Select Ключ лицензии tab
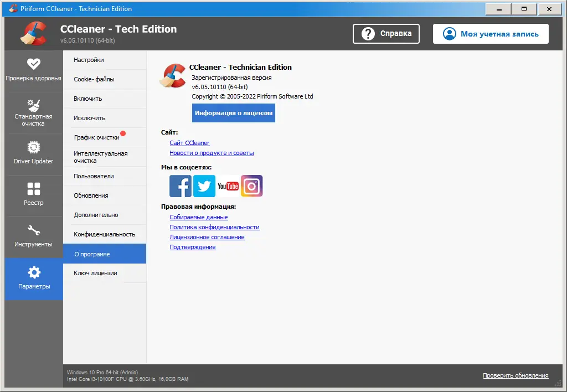The width and height of the screenshot is (567, 392). tap(105, 273)
